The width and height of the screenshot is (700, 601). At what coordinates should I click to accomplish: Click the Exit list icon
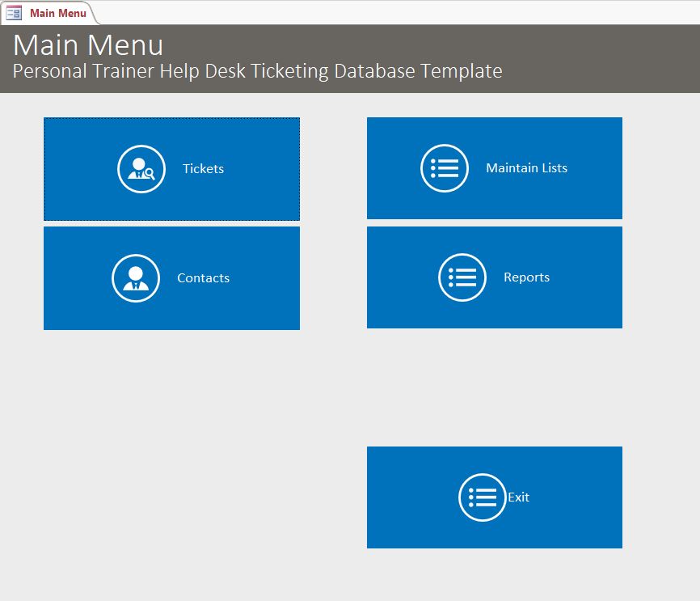point(482,497)
